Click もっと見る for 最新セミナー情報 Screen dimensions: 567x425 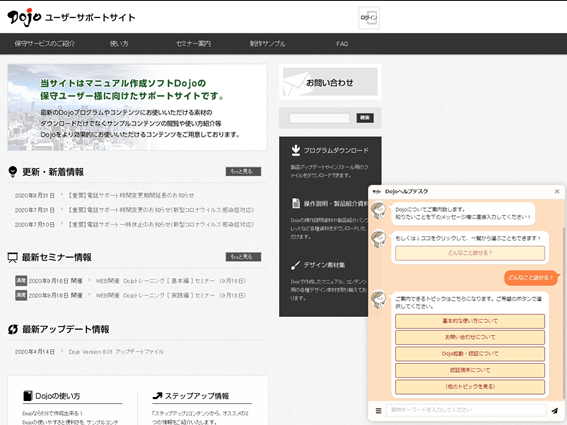coord(243,256)
